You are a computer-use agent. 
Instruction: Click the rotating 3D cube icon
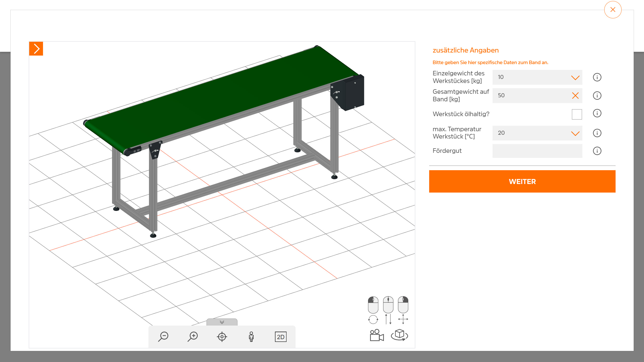click(x=399, y=335)
